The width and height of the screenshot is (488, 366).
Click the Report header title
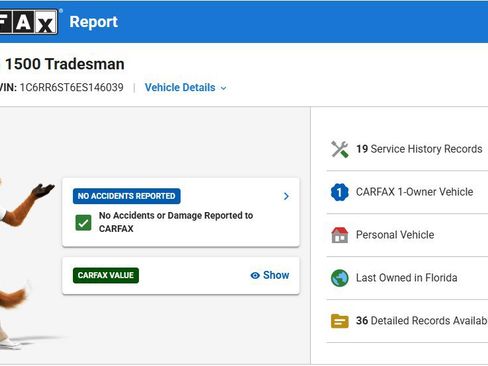coord(94,22)
